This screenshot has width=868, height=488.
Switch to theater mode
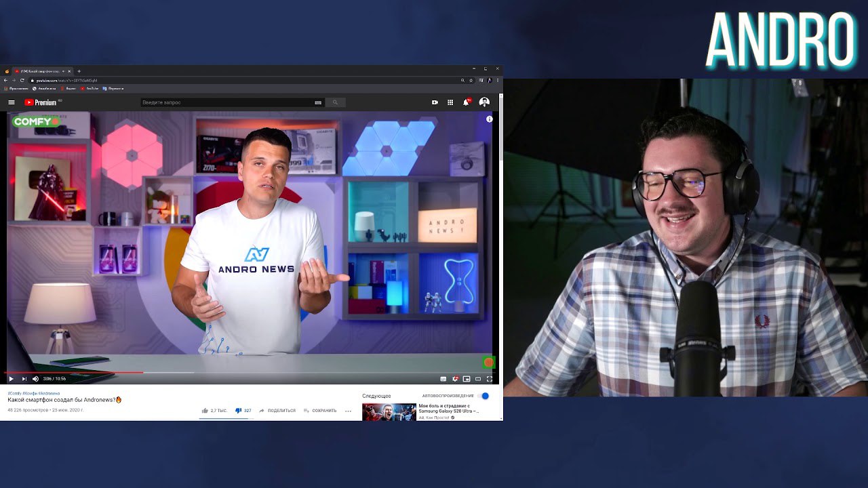coord(478,379)
